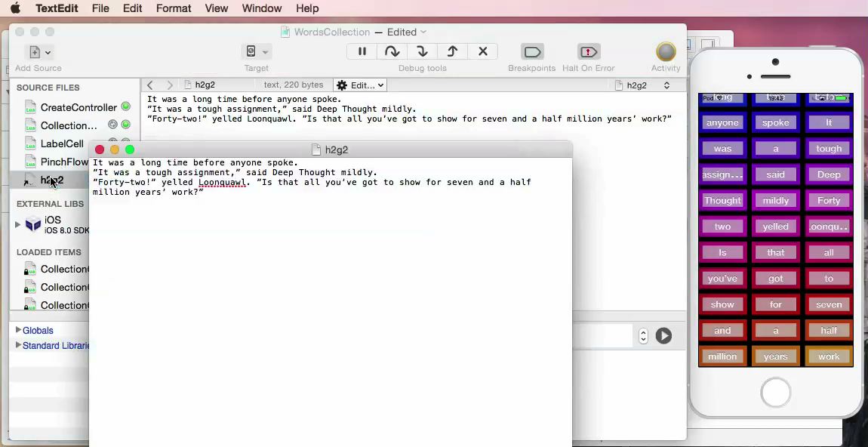Expand the Standard Libraries tree

coord(18,345)
